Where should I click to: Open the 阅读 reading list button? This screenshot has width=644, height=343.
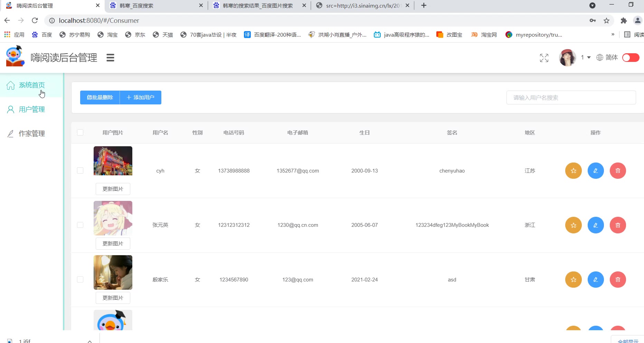[x=634, y=35]
